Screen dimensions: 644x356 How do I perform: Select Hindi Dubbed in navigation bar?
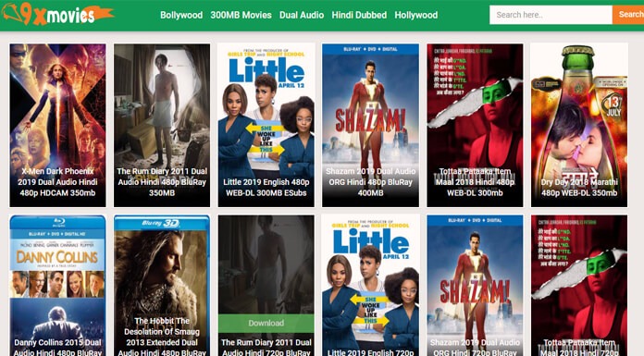tap(359, 15)
